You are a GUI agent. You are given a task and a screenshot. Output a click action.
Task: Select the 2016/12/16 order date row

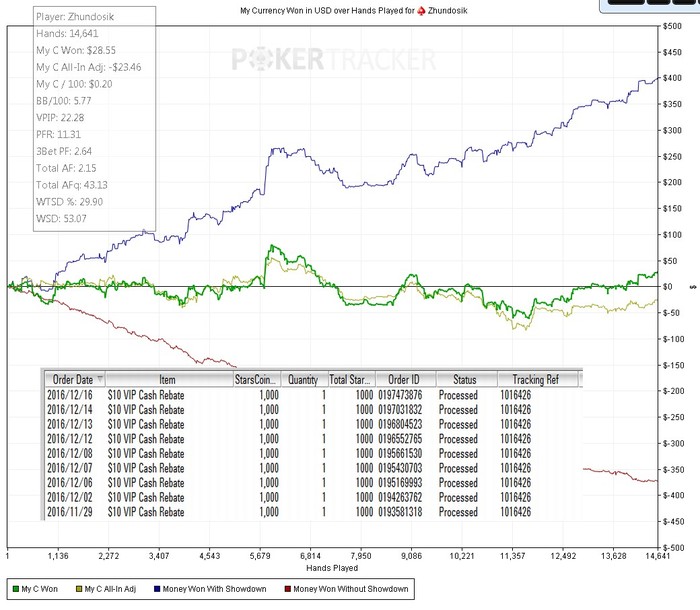coord(70,395)
